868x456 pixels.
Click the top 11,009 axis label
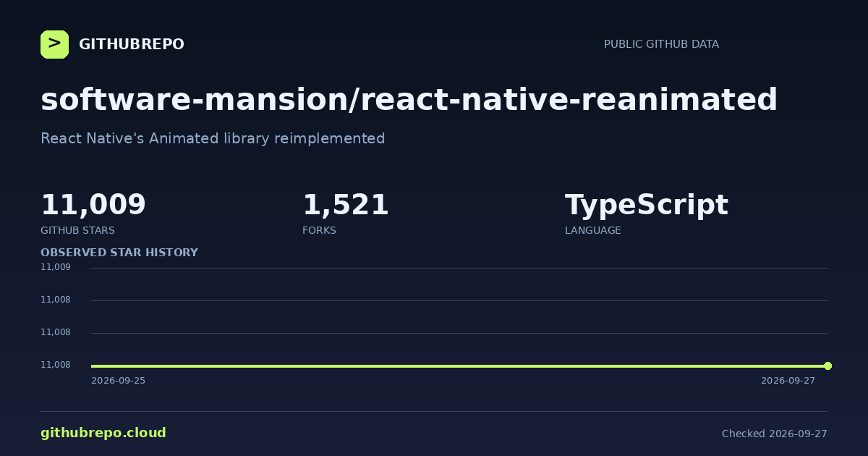click(56, 267)
